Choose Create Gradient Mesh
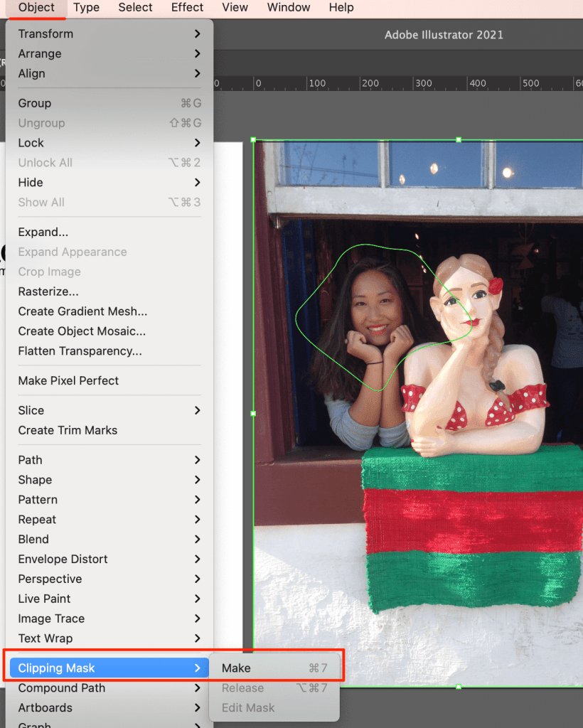Screen dimensions: 583x728 [82, 311]
